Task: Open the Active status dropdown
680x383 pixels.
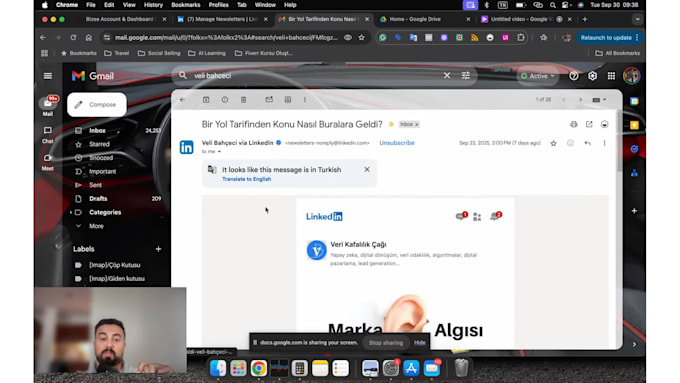Action: point(538,76)
